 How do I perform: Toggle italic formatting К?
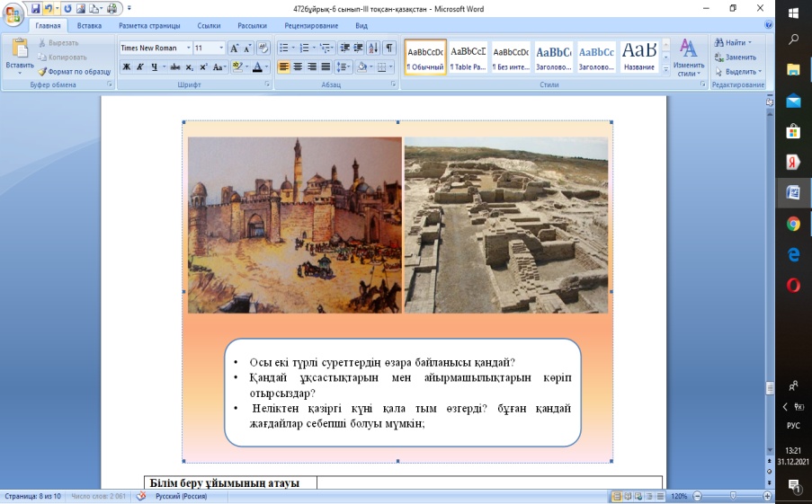140,66
